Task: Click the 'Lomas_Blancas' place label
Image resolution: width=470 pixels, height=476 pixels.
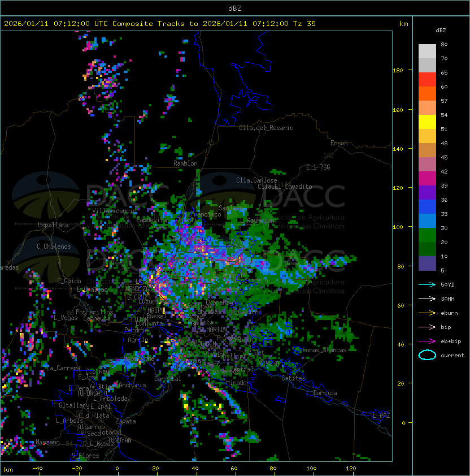Action: pyautogui.click(x=324, y=350)
